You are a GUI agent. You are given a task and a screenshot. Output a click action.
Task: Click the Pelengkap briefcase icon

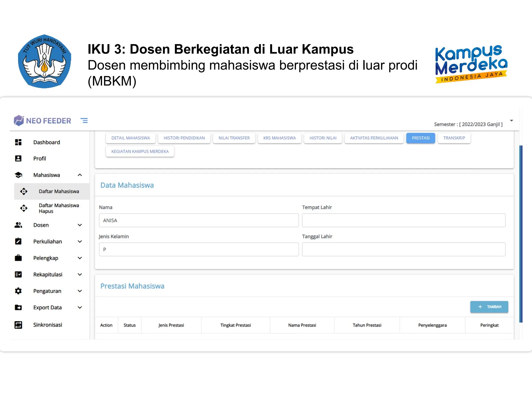click(x=18, y=258)
